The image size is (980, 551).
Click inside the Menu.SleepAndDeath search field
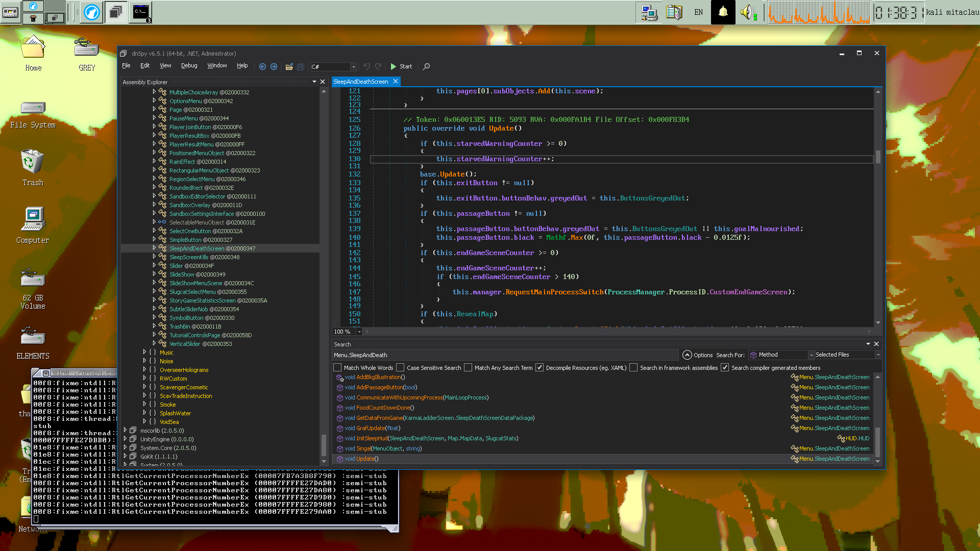coord(459,355)
